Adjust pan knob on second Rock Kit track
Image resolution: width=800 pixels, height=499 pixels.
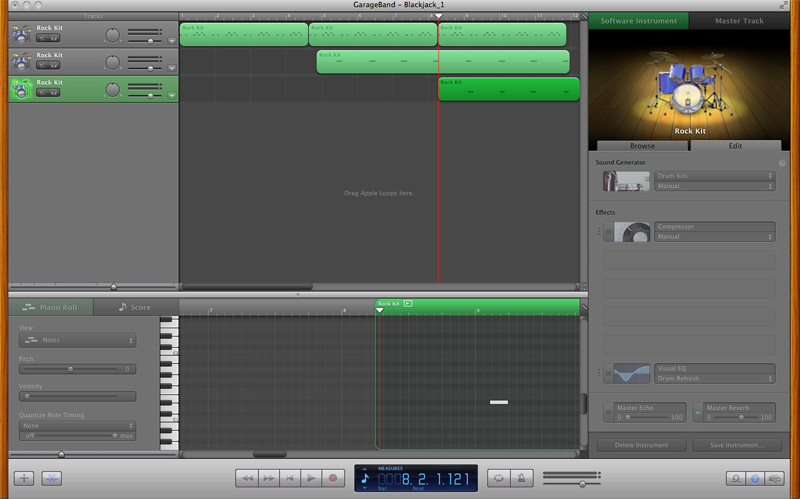point(112,62)
